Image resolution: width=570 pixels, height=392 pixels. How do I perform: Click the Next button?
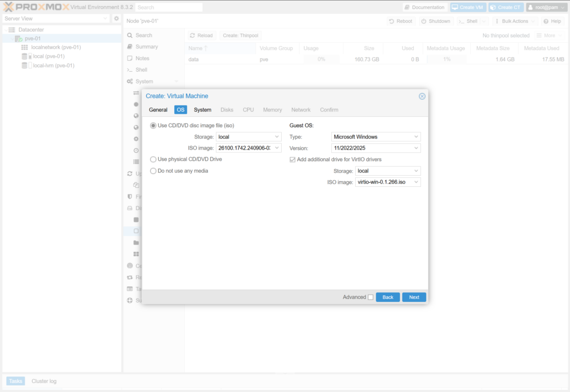click(x=414, y=297)
